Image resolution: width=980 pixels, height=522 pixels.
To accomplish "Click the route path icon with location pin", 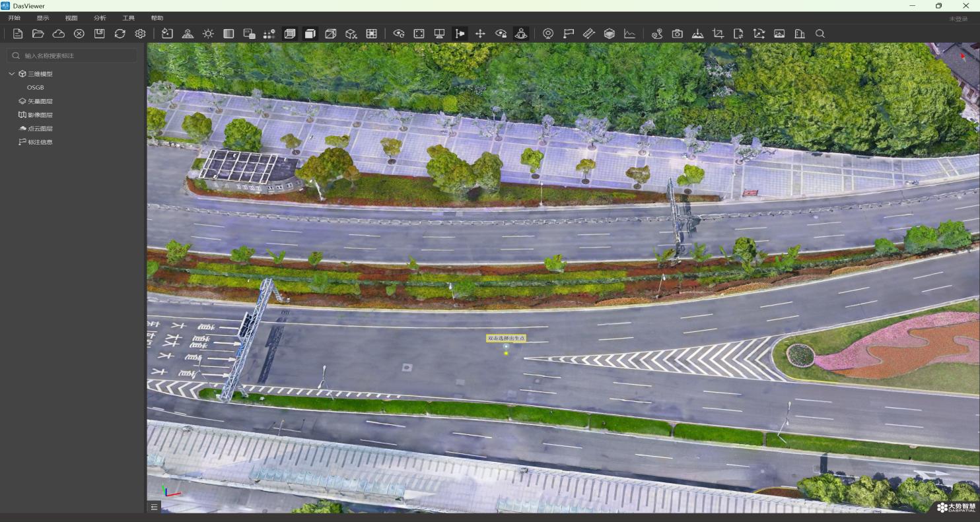I will pos(657,34).
